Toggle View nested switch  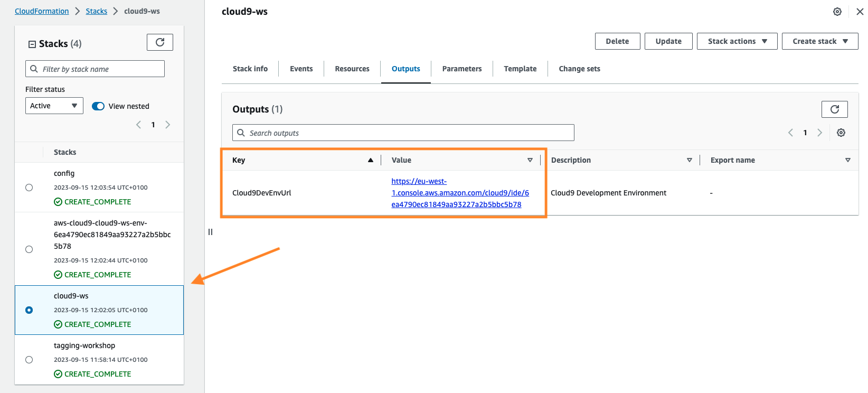[x=98, y=106]
